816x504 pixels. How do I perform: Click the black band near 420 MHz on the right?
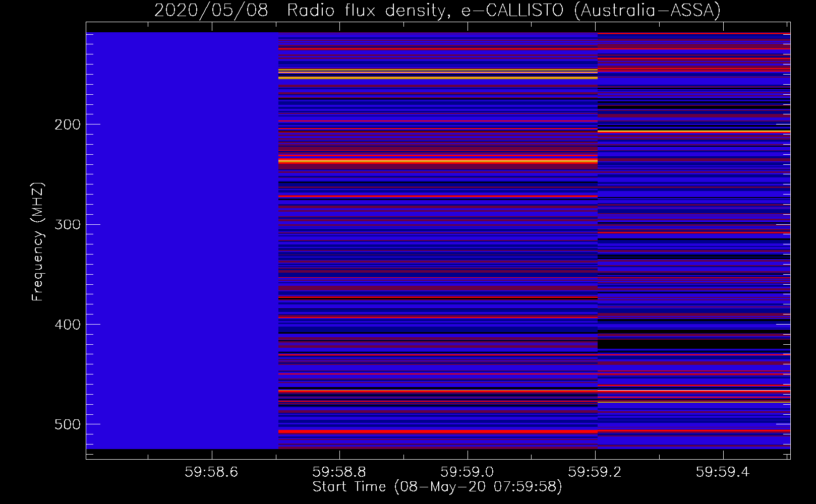click(694, 344)
